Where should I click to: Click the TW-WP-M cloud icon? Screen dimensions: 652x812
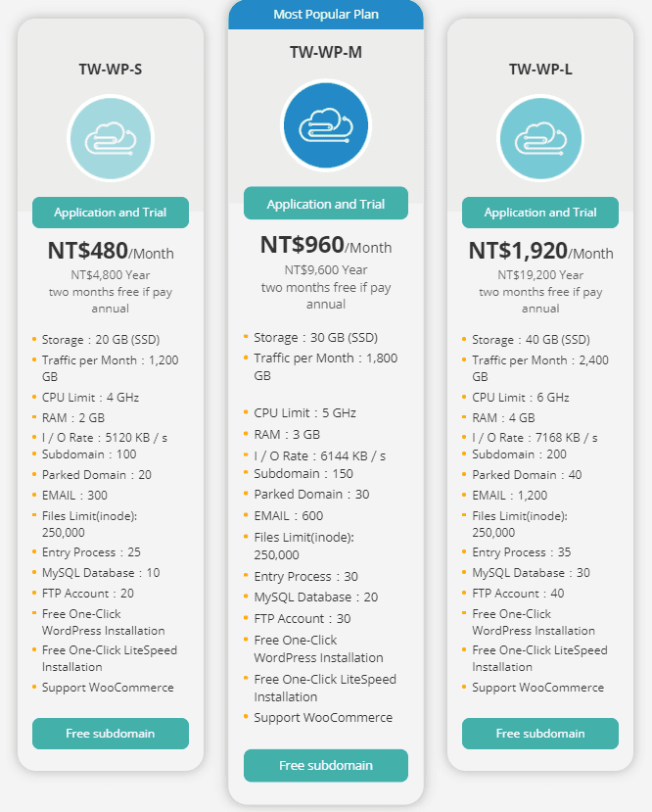click(x=325, y=126)
